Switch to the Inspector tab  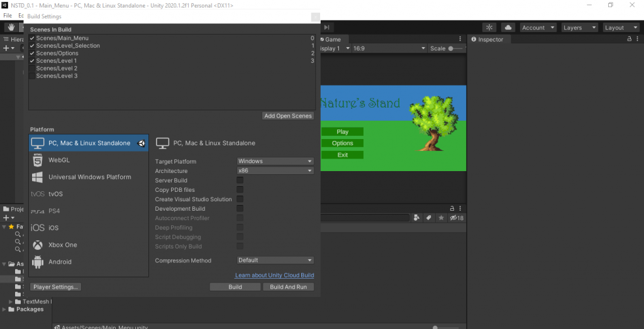click(487, 40)
